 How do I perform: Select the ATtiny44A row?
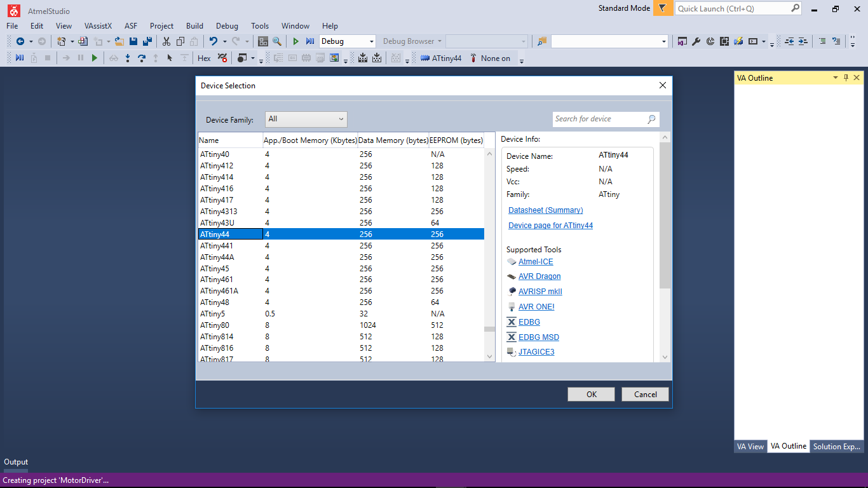(x=341, y=257)
